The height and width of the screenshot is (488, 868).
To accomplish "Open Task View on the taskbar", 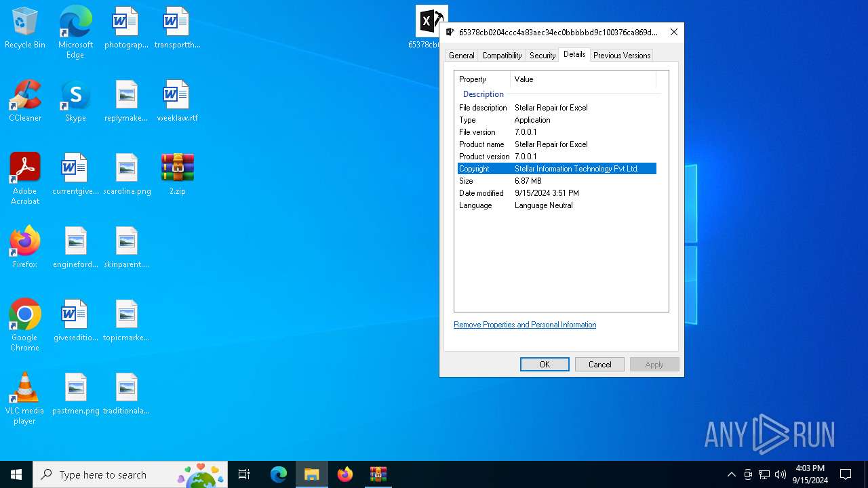I will (x=244, y=474).
